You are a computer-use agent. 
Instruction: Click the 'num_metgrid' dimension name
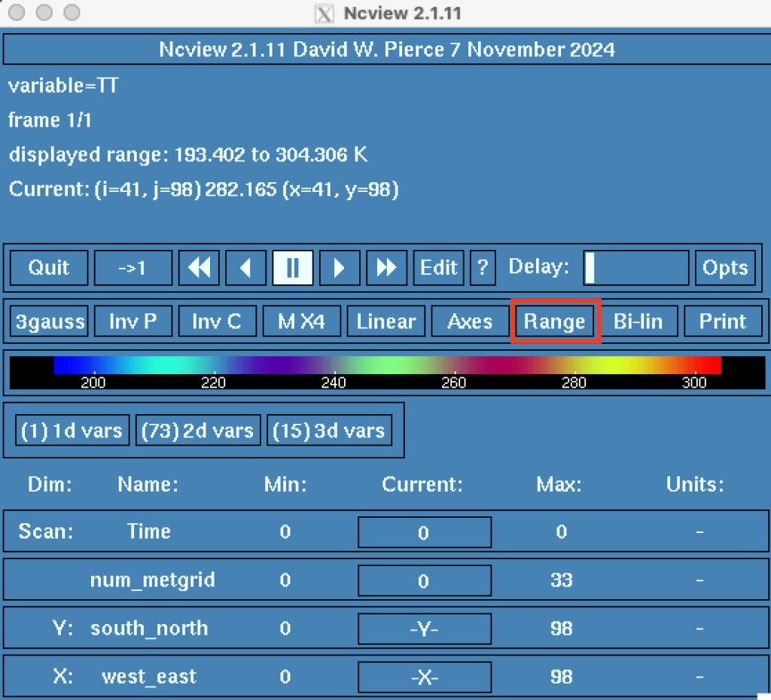point(152,580)
